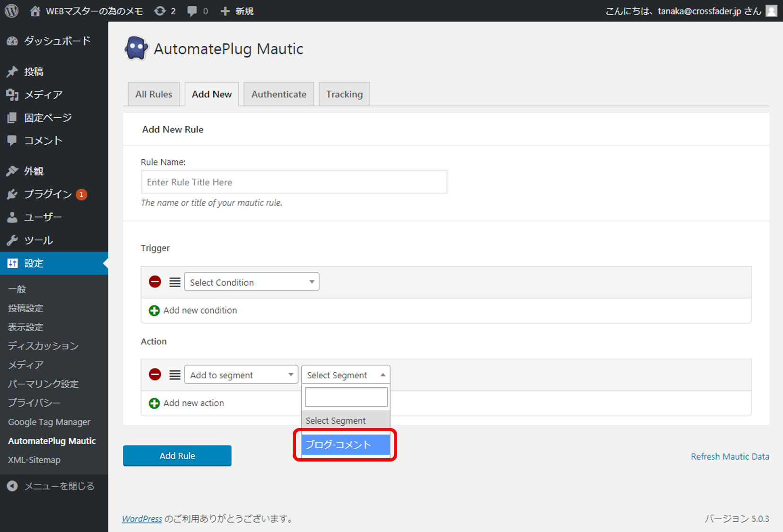Screen dimensions: 783x532
Task: Open the comments bubble in admin bar
Action: tap(192, 11)
